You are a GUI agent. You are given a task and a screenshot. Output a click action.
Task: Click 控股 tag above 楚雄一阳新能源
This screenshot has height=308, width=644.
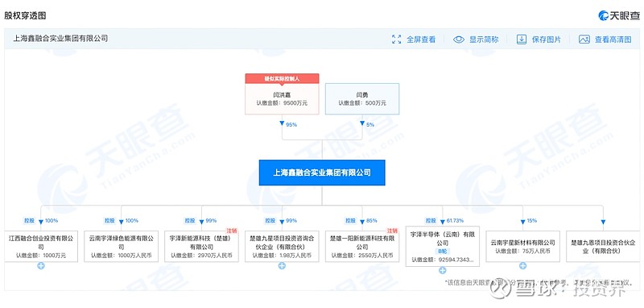(350, 220)
